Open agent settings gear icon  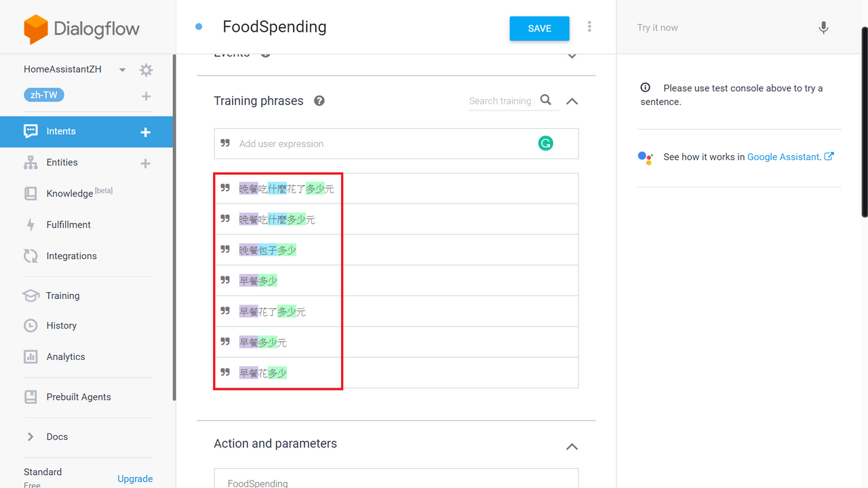pyautogui.click(x=146, y=70)
